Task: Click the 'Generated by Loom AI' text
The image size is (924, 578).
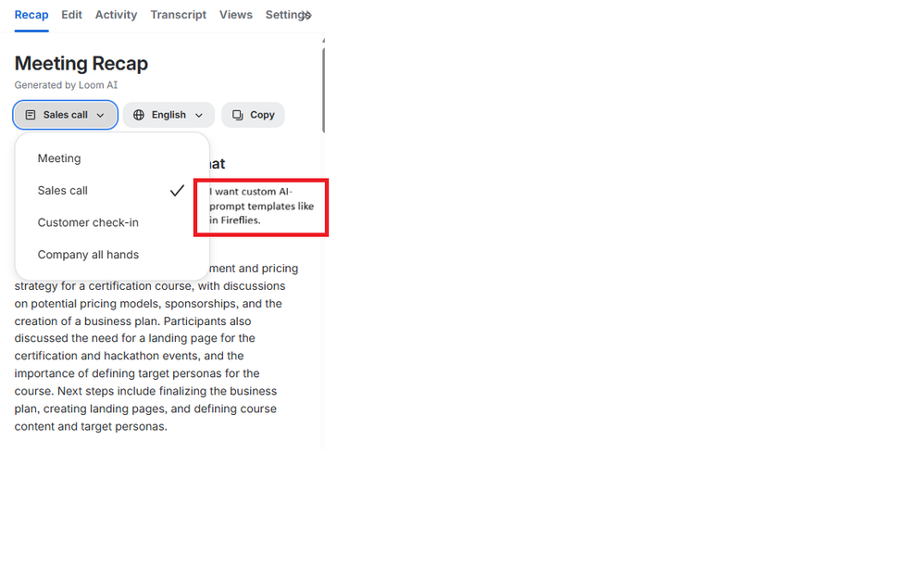Action: point(66,85)
